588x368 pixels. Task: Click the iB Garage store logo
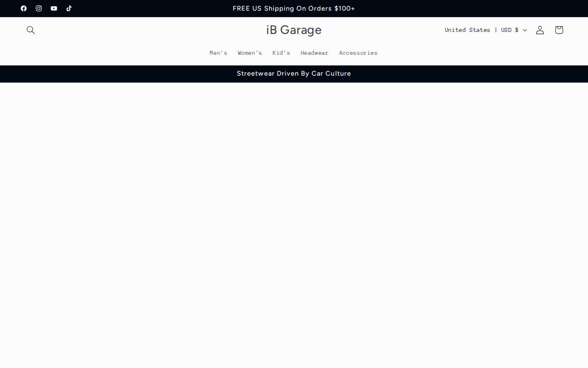294,30
